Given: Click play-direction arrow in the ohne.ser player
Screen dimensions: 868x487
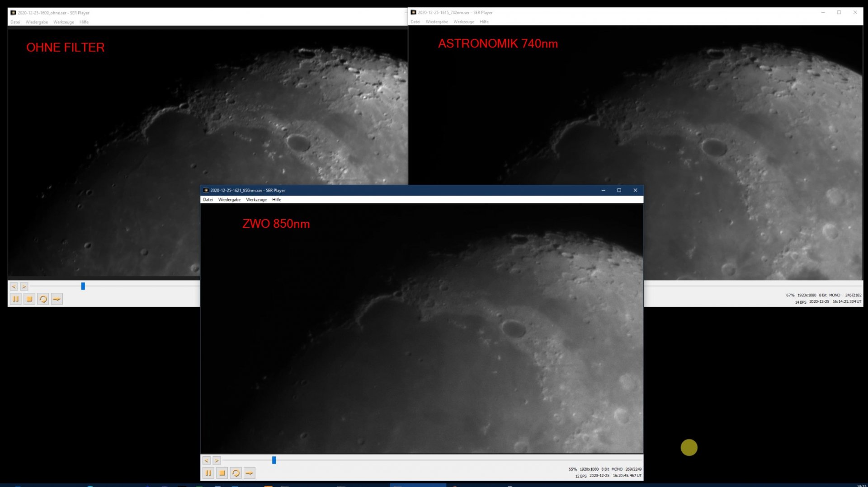Looking at the screenshot, I should (x=57, y=299).
